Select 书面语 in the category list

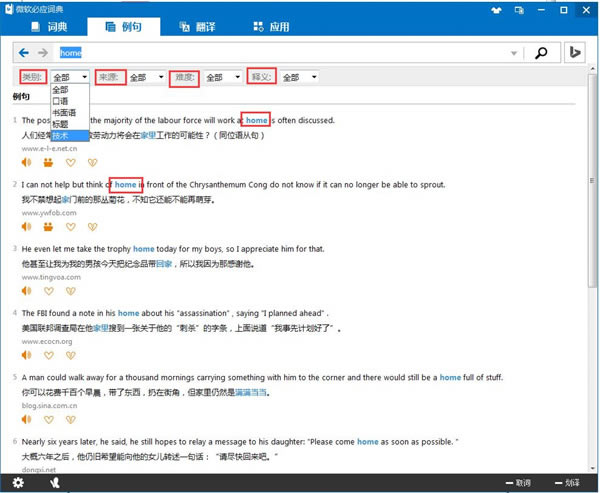click(x=64, y=112)
